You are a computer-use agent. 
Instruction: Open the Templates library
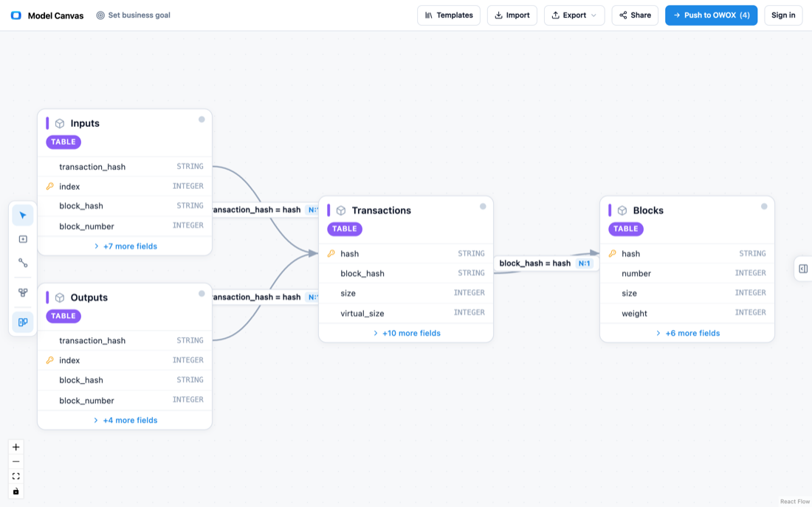[x=449, y=15]
